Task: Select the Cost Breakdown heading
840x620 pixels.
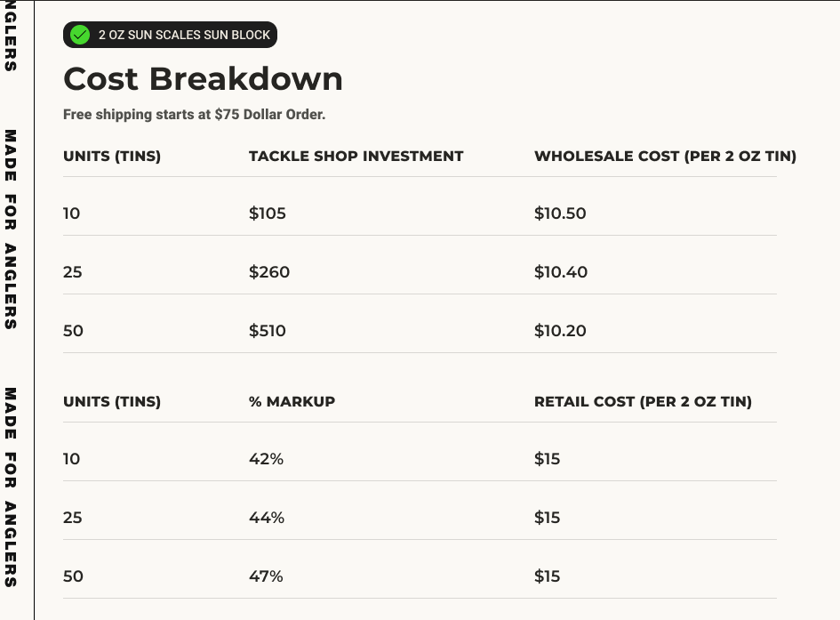Action: click(203, 79)
